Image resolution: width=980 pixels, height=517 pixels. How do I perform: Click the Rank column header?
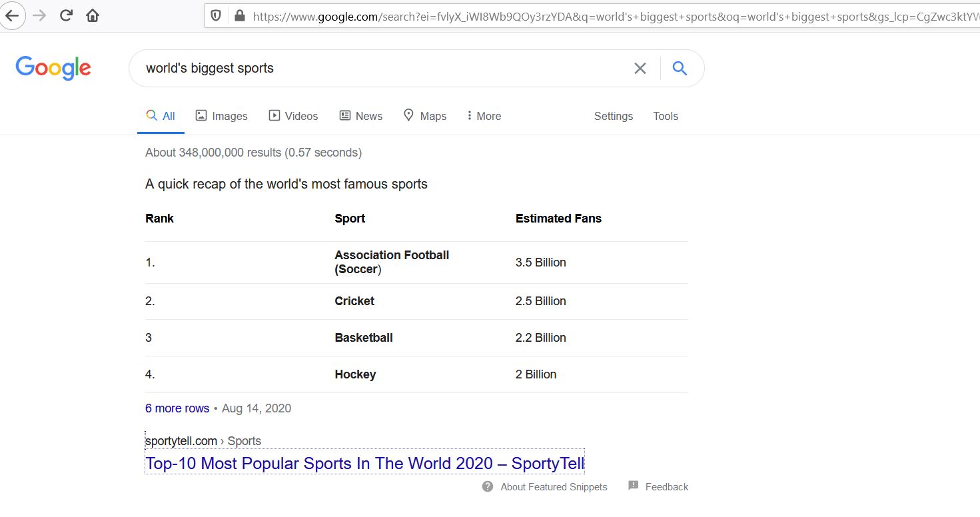(x=159, y=219)
